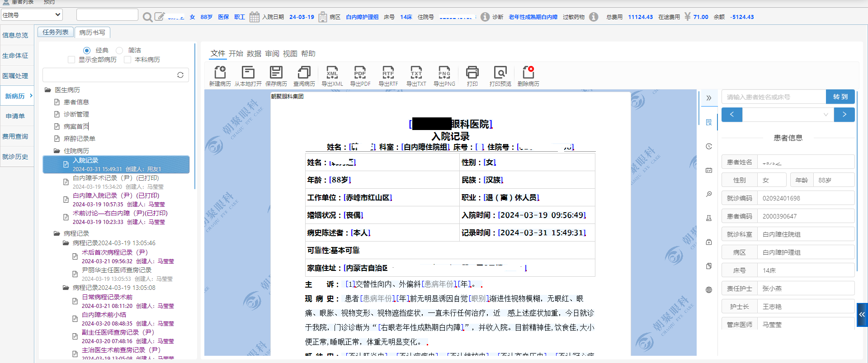Open 信息总览 in left sidebar
Screen dimensions: 868x363
point(15,35)
